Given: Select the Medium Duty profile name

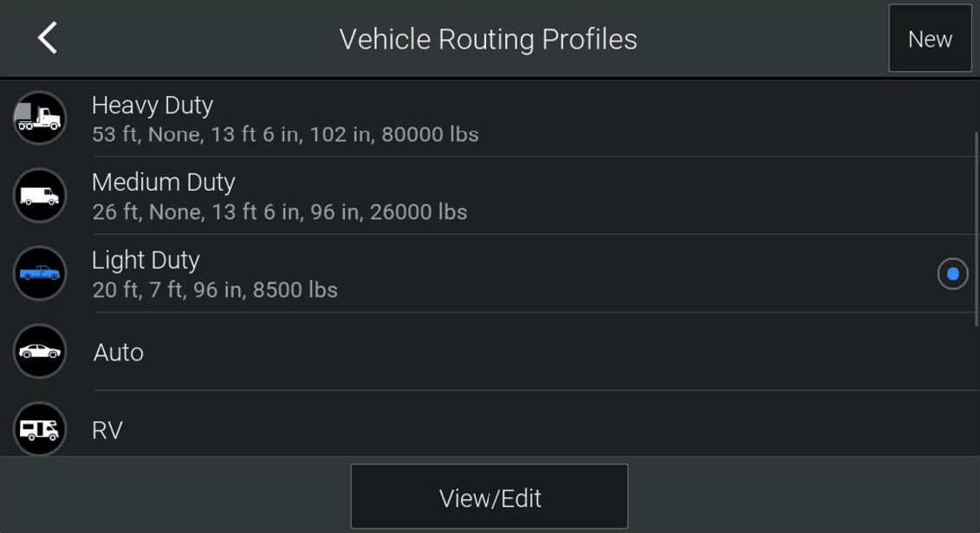Looking at the screenshot, I should 164,182.
